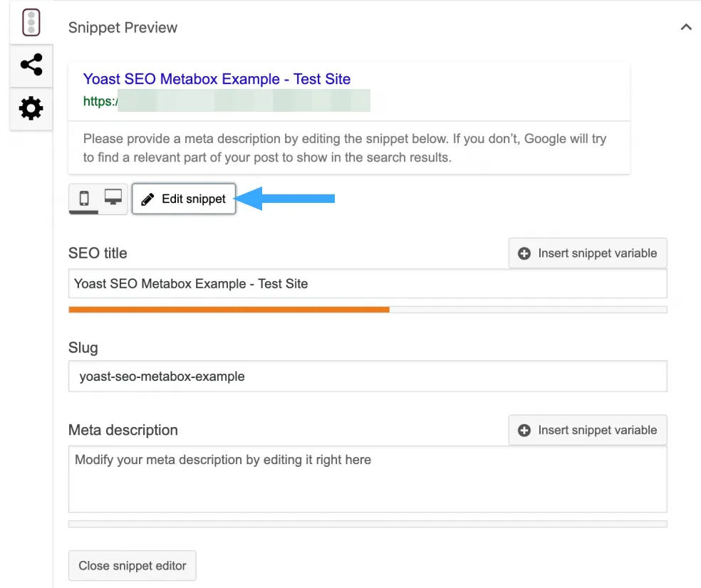Viewport: 701px width, 588px height.
Task: Collapse the Snippet Preview section
Action: click(x=686, y=27)
